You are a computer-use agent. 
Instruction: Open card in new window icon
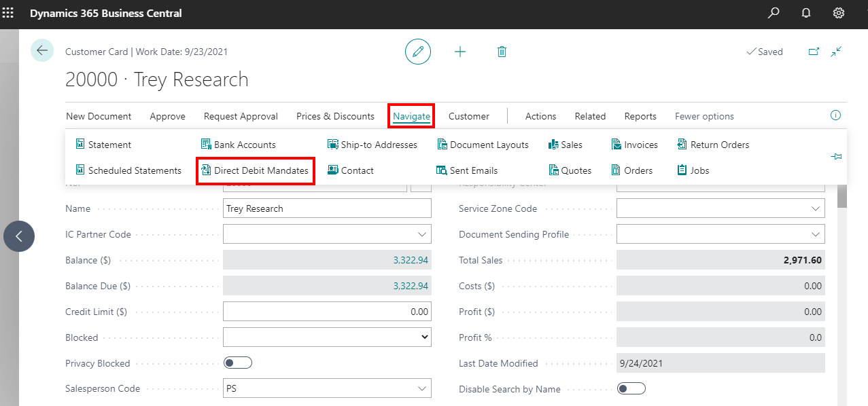pyautogui.click(x=814, y=52)
